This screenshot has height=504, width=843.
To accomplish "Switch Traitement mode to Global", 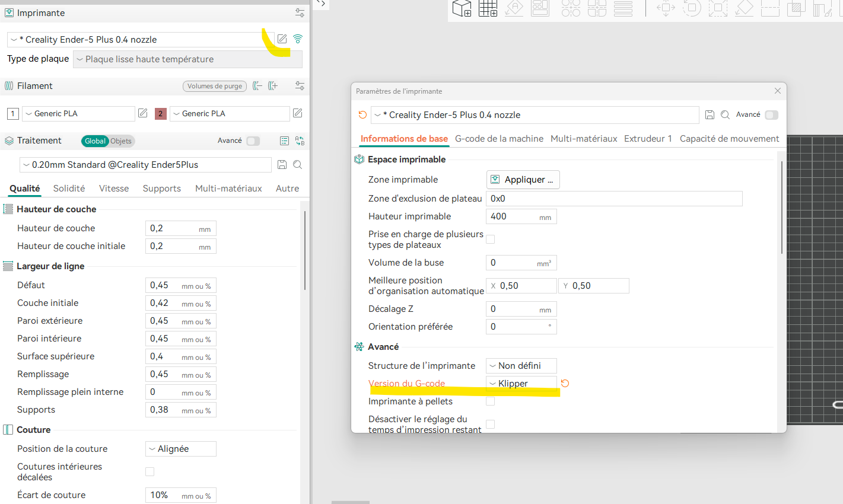I will 95,141.
